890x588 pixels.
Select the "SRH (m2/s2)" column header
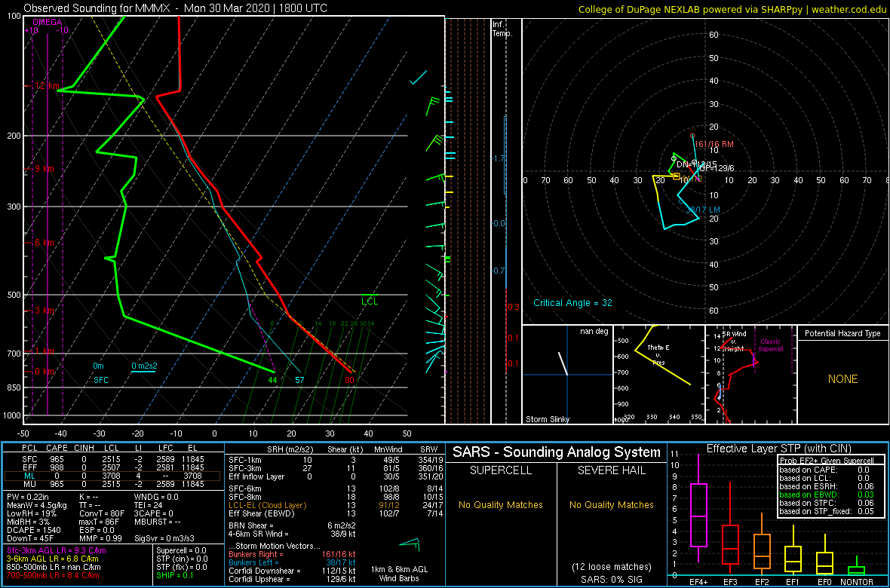[290, 448]
